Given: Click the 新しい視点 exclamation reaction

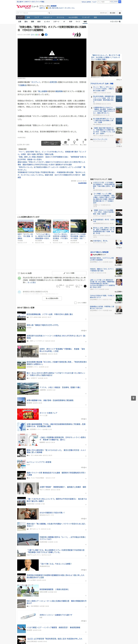Looking at the screenshot, I should click(83, 142).
